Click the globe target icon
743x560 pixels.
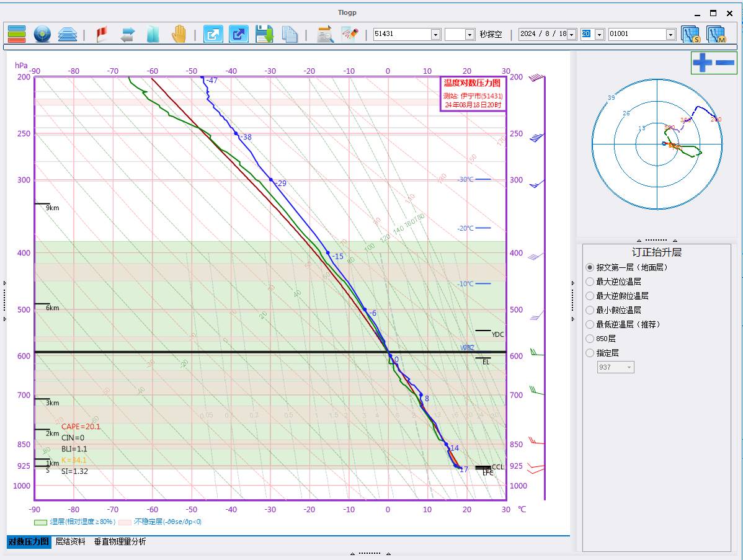42,34
